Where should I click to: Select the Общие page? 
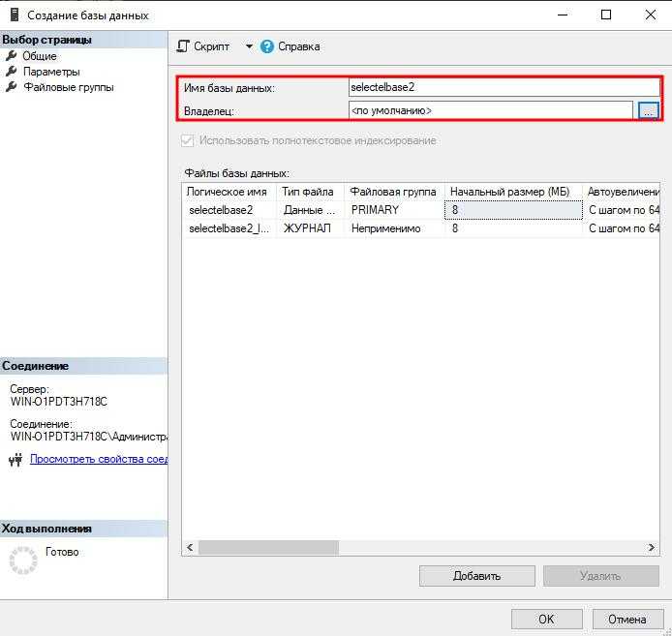pos(39,56)
